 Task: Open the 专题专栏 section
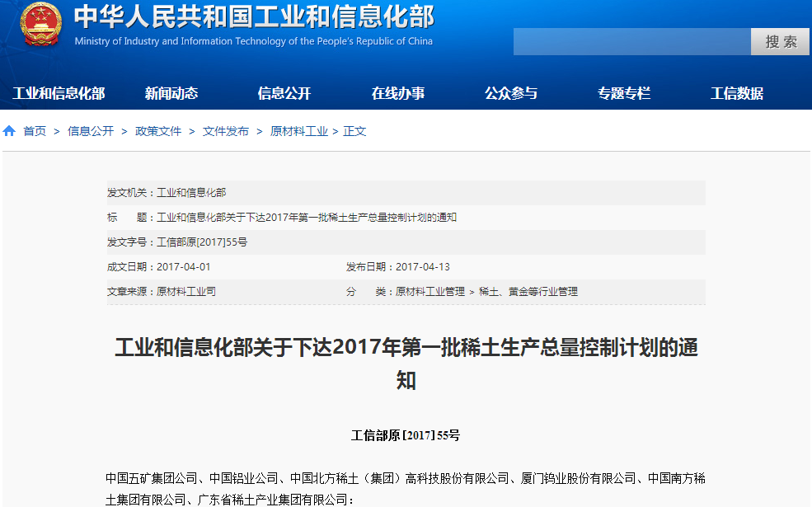623,93
